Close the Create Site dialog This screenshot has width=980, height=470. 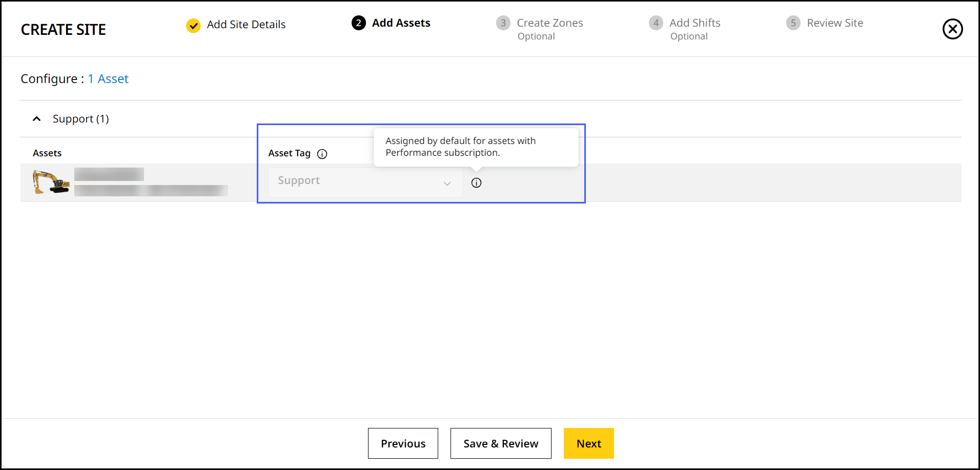pyautogui.click(x=952, y=29)
